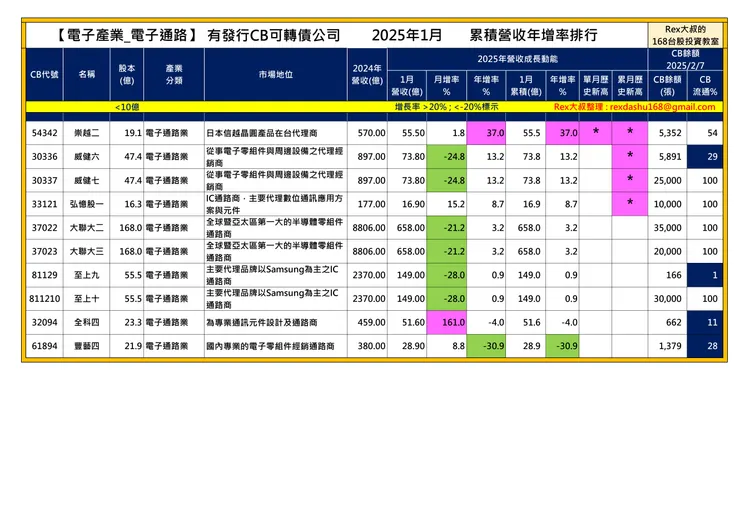The image size is (740, 523).
Task: Click the 2025年營收成長動能 group header
Action: (x=517, y=59)
